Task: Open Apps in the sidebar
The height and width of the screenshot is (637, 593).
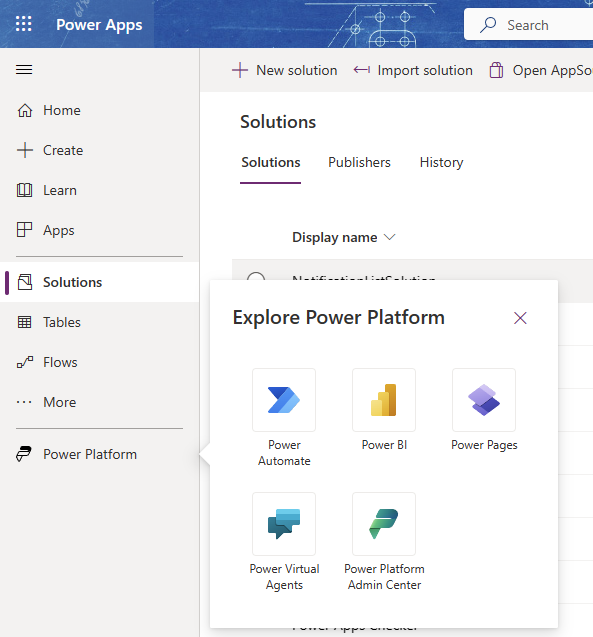Action: pos(100,230)
